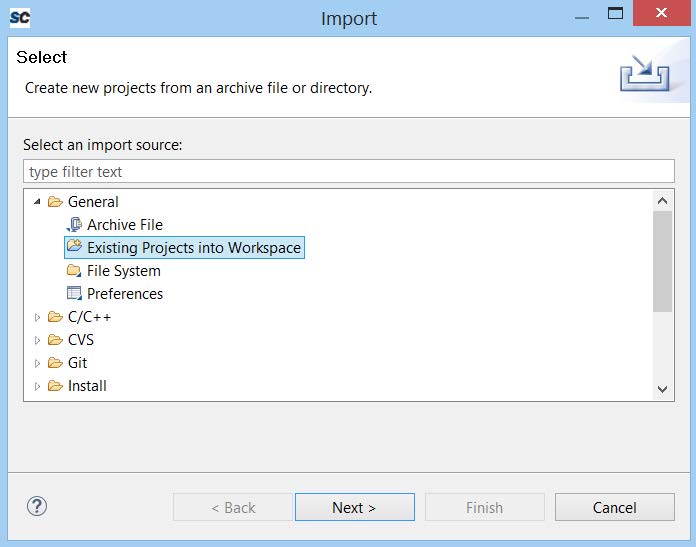Collapse the General tree node
This screenshot has width=696, height=547.
(38, 202)
